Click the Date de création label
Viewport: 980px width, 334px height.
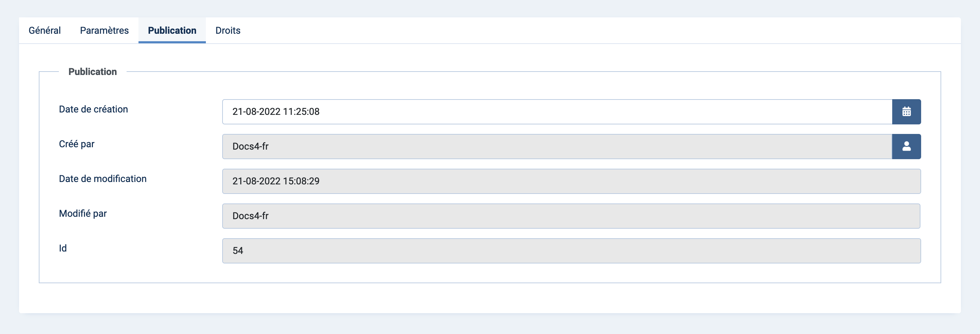[93, 109]
